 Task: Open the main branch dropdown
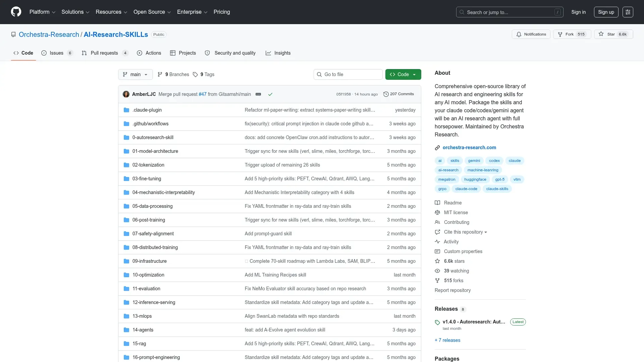[x=135, y=74]
